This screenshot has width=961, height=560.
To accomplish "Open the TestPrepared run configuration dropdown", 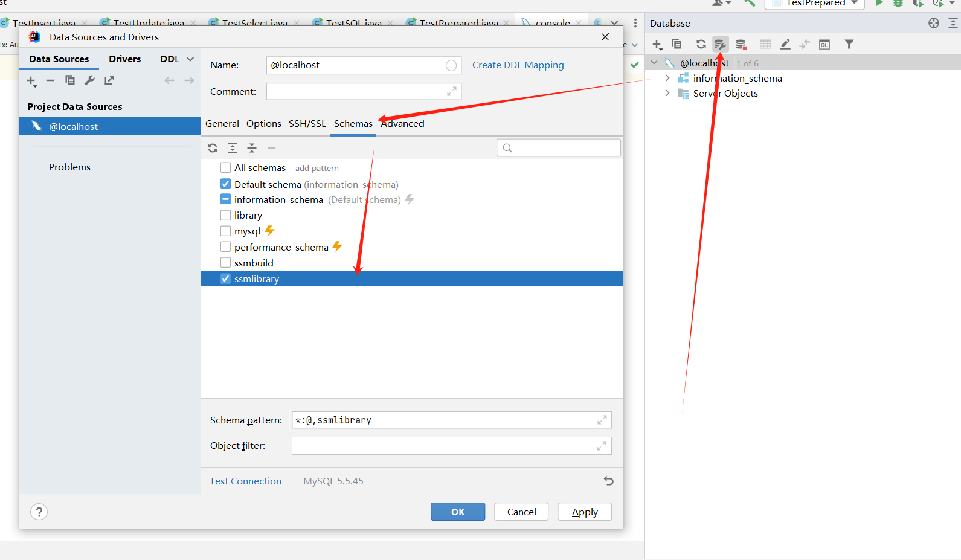I will tap(815, 4).
